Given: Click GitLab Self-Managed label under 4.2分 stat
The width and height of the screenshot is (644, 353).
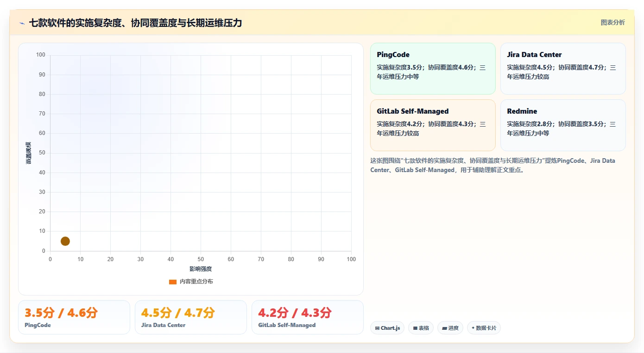Looking at the screenshot, I should click(287, 325).
